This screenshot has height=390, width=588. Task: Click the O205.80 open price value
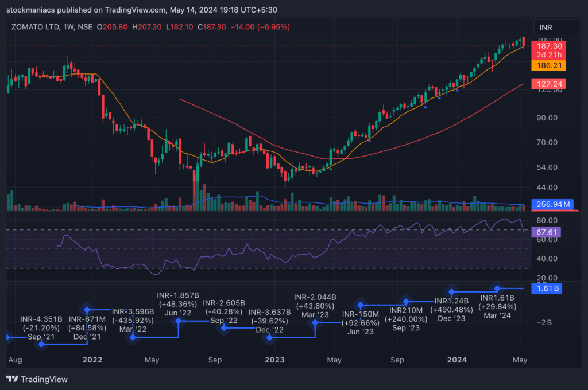click(x=112, y=27)
